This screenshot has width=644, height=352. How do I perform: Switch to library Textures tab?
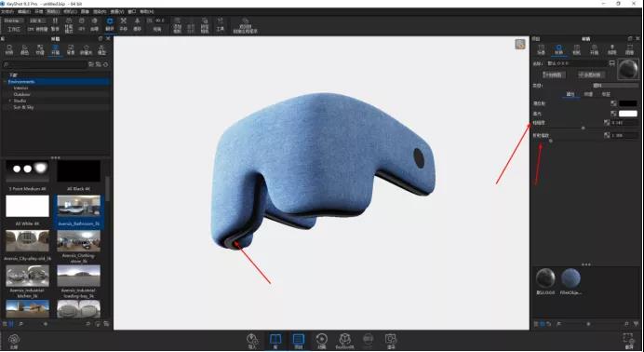tap(40, 49)
